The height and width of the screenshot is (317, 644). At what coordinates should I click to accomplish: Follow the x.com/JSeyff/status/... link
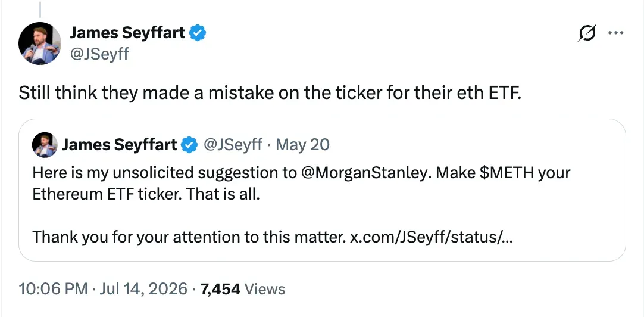pos(431,237)
